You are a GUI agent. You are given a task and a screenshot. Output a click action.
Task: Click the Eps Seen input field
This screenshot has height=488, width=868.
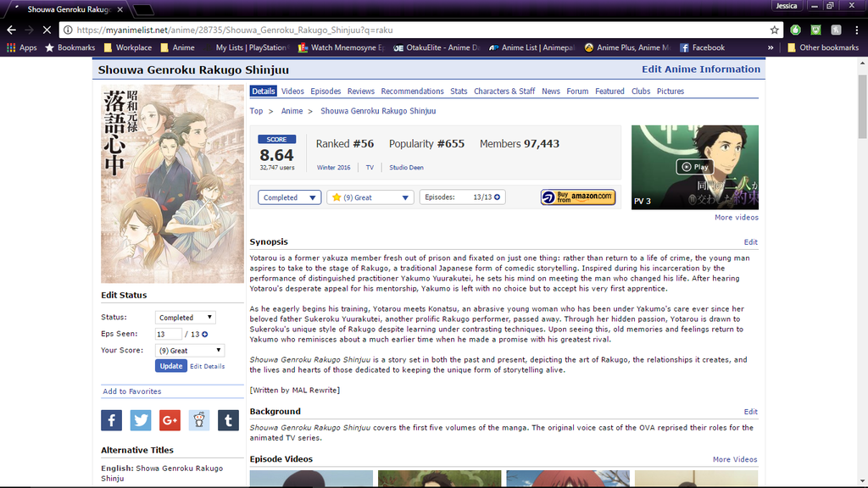[169, 334]
